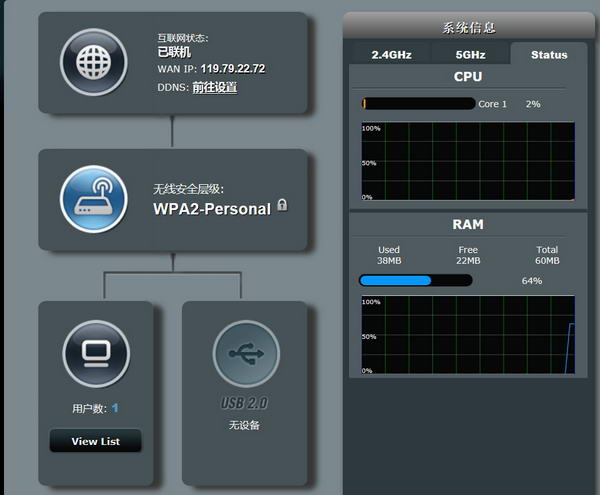
Task: Click the globe Internet status icon
Action: 93,62
